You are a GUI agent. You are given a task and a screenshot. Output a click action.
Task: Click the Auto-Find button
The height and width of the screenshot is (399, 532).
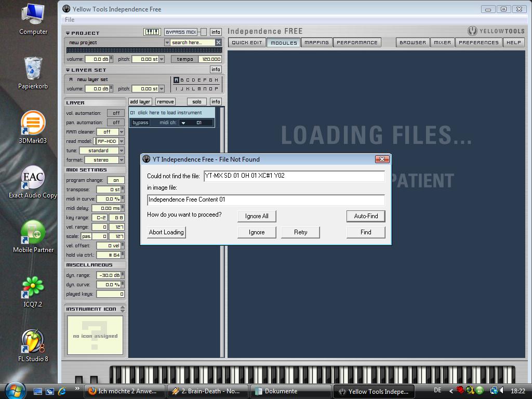pyautogui.click(x=366, y=216)
